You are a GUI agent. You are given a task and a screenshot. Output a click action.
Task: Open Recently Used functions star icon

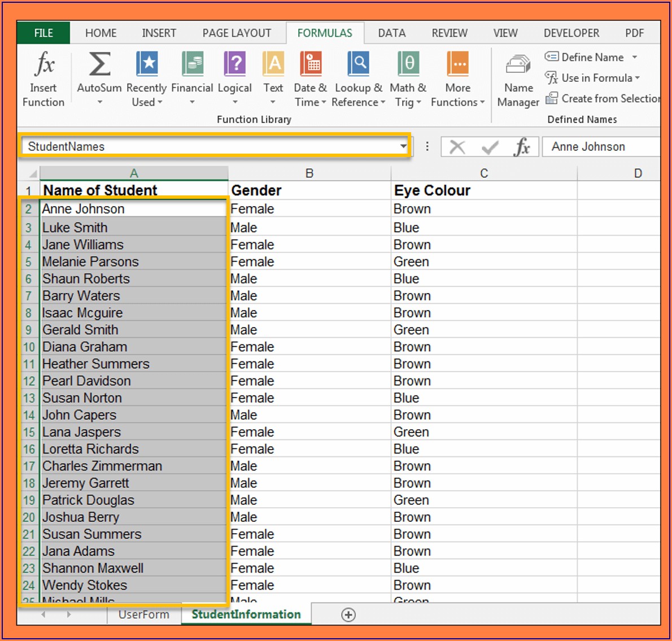(x=147, y=63)
